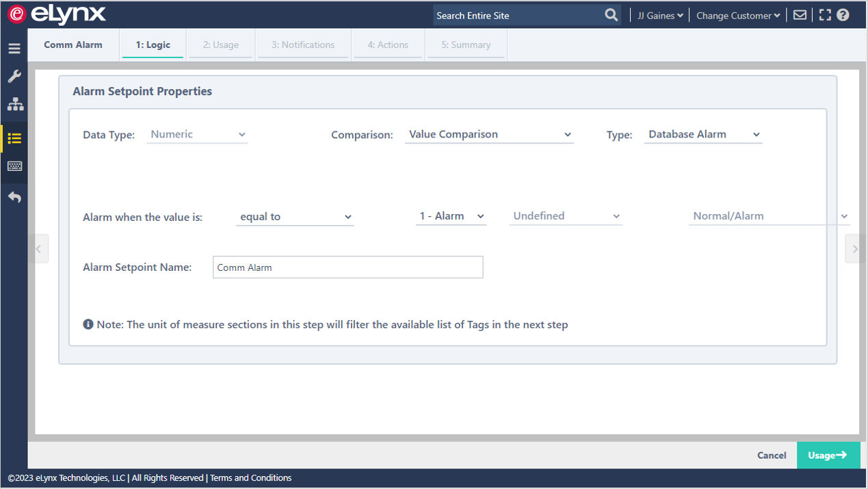The height and width of the screenshot is (489, 868).
Task: Open the Comparison Value Comparison dropdown
Action: click(x=489, y=135)
